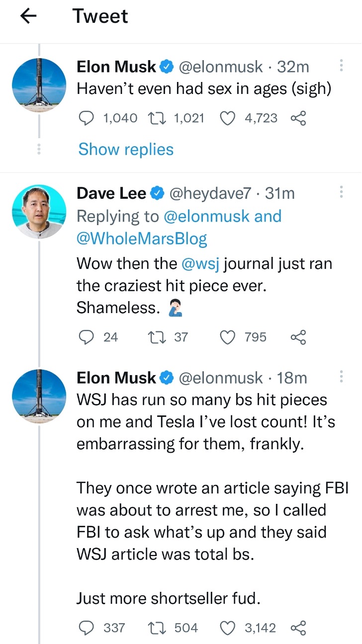
Task: Like Dave Lee's tweet with 795 likes
Action: pos(227,337)
